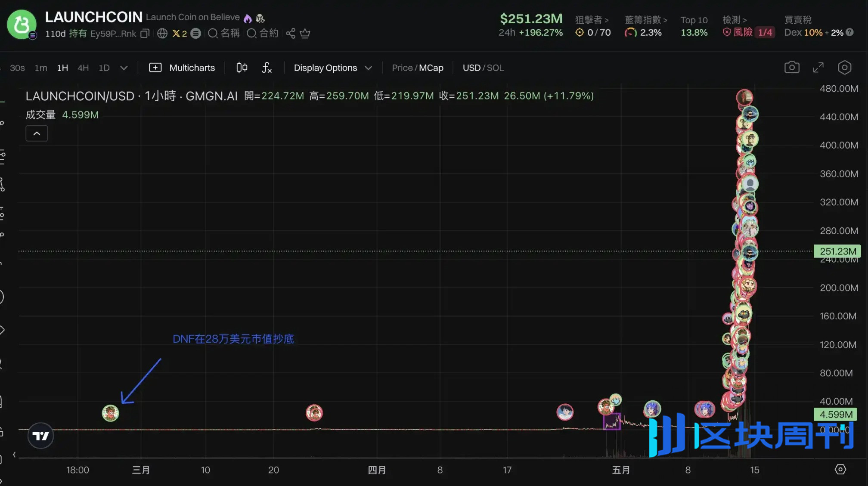Screen dimensions: 868x486
Task: Click the Top 10 13.8% holder stat
Action: pos(694,26)
